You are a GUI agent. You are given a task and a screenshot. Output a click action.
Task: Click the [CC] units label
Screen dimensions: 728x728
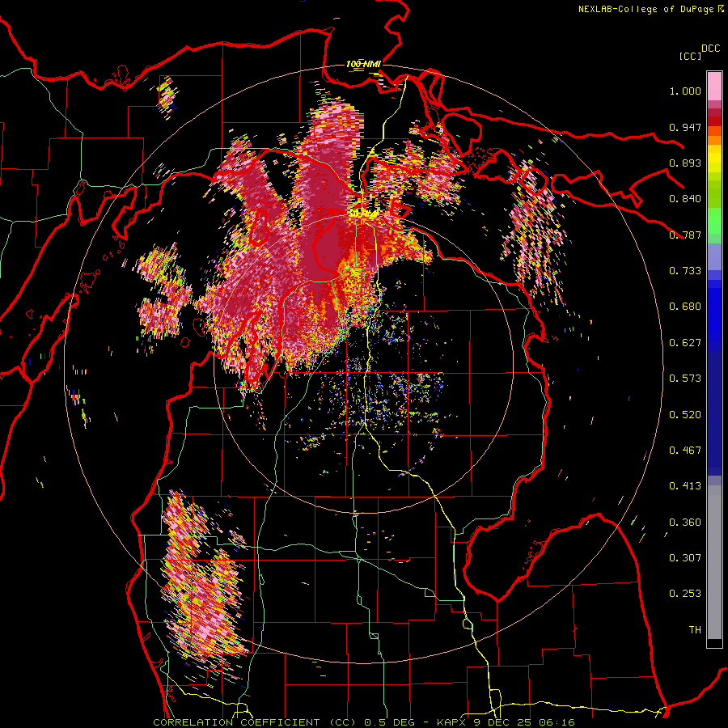pyautogui.click(x=690, y=56)
